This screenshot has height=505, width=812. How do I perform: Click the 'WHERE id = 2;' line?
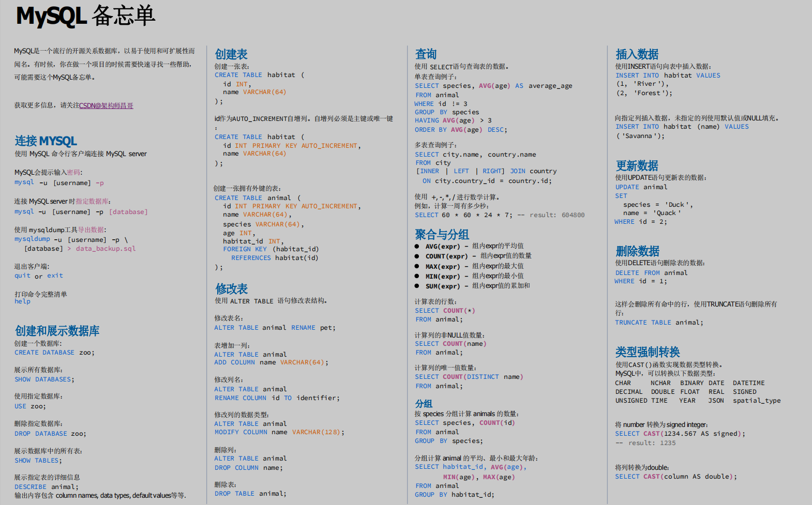[641, 222]
